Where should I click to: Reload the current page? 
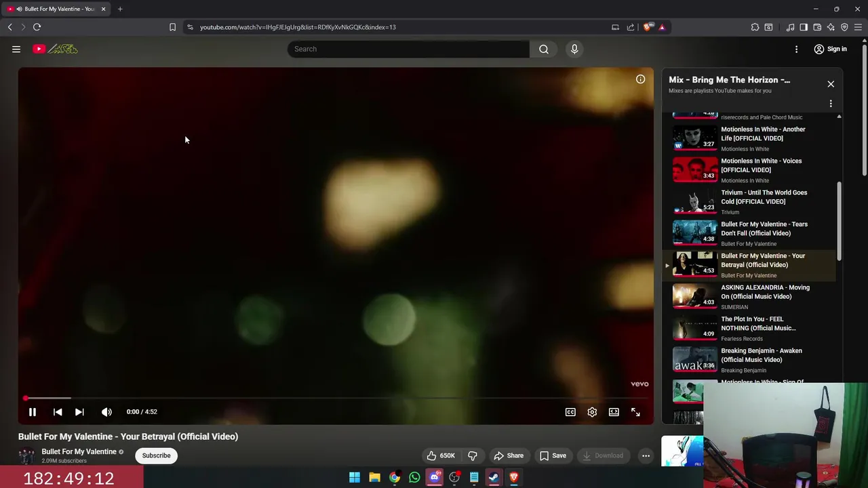tap(37, 27)
